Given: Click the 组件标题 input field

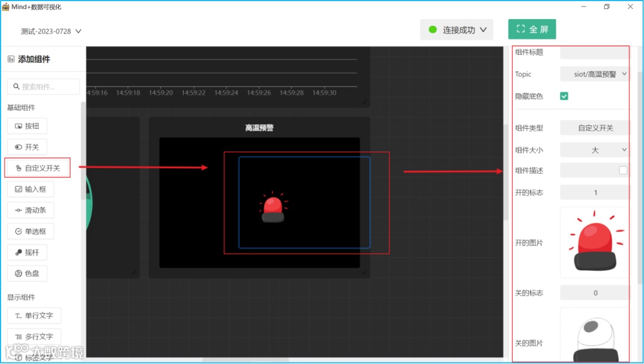Looking at the screenshot, I should pyautogui.click(x=594, y=52).
